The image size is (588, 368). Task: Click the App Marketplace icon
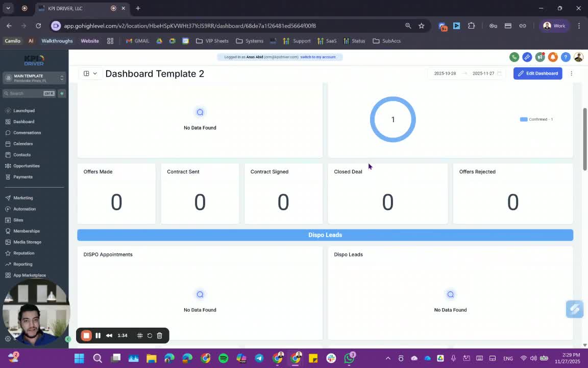pyautogui.click(x=8, y=275)
